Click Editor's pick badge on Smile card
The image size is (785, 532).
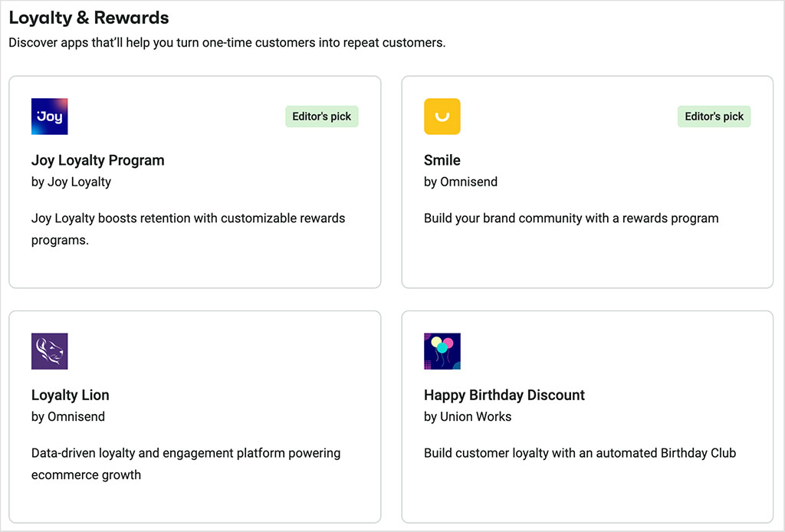coord(714,117)
